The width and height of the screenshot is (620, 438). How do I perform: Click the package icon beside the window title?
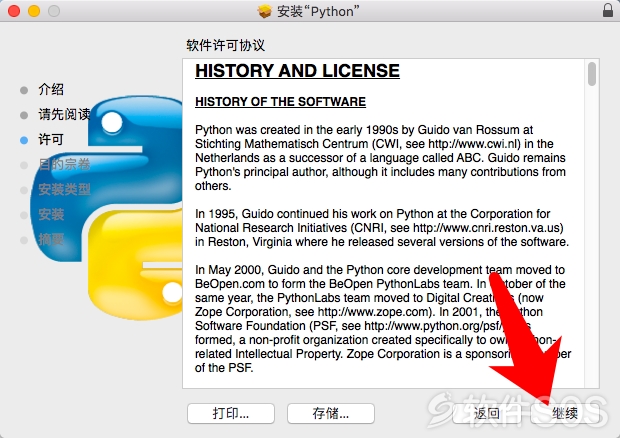click(x=265, y=11)
